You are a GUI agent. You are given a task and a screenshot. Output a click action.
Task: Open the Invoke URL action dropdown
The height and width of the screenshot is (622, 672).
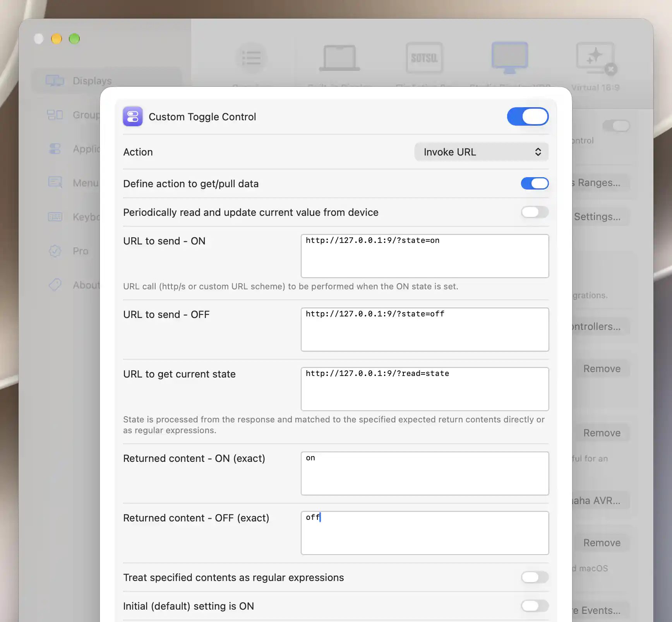[x=482, y=152]
